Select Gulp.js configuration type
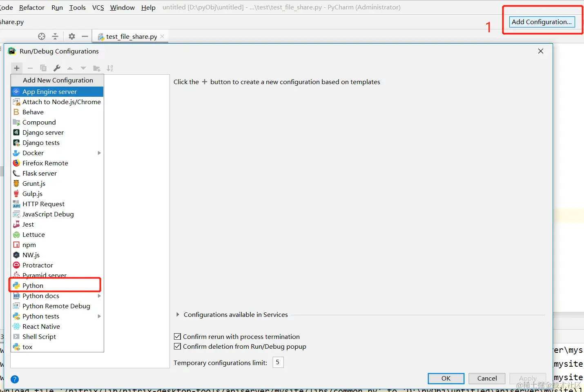 [x=57, y=194]
